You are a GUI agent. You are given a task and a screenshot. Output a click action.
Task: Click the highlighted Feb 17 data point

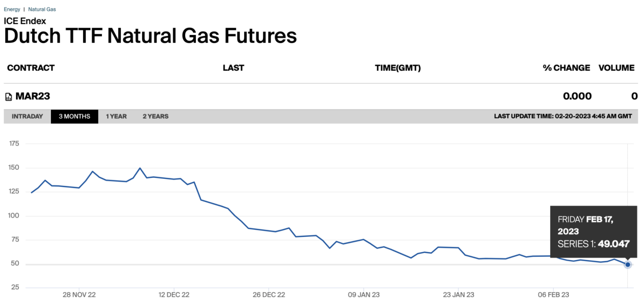[x=628, y=264]
